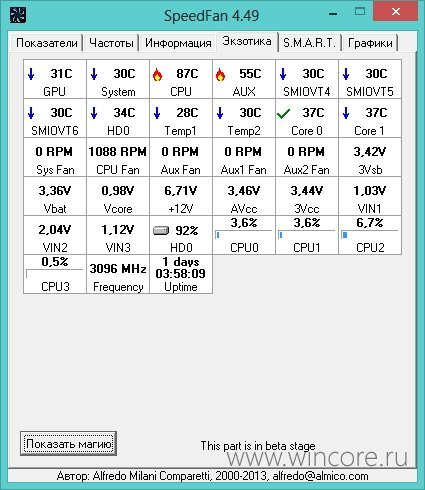
Task: Click the Aux2 Fan reading
Action: click(x=307, y=157)
